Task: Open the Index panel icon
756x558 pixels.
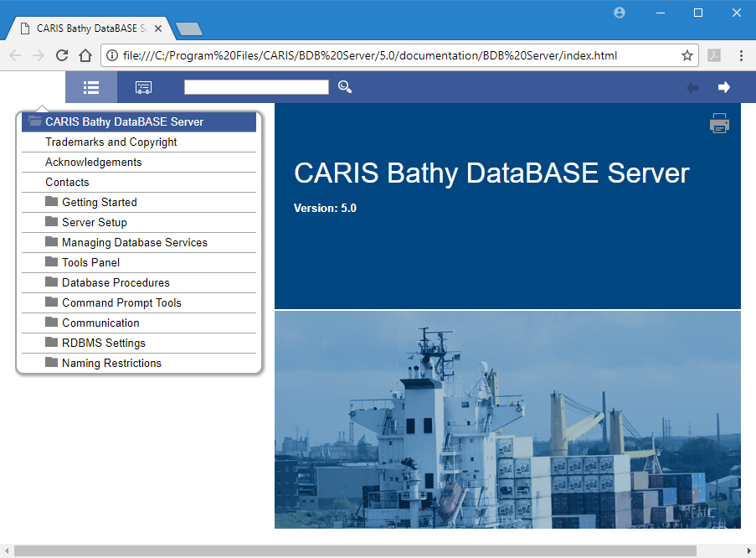Action: [143, 87]
